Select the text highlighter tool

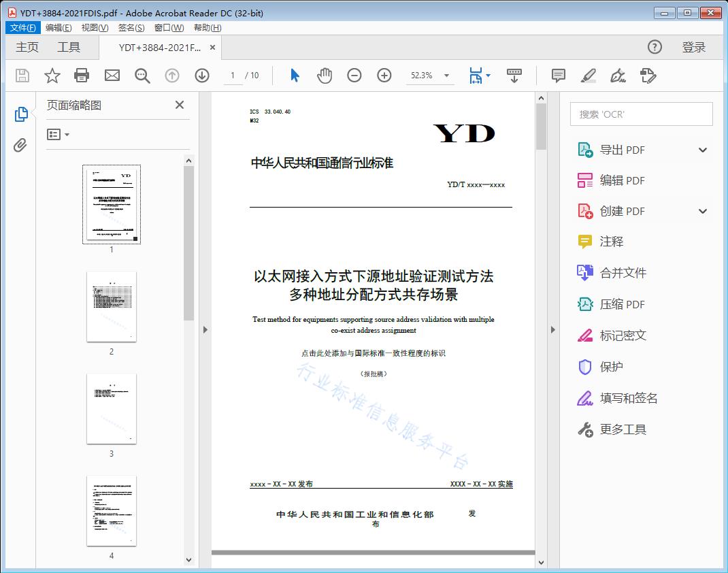[x=587, y=76]
